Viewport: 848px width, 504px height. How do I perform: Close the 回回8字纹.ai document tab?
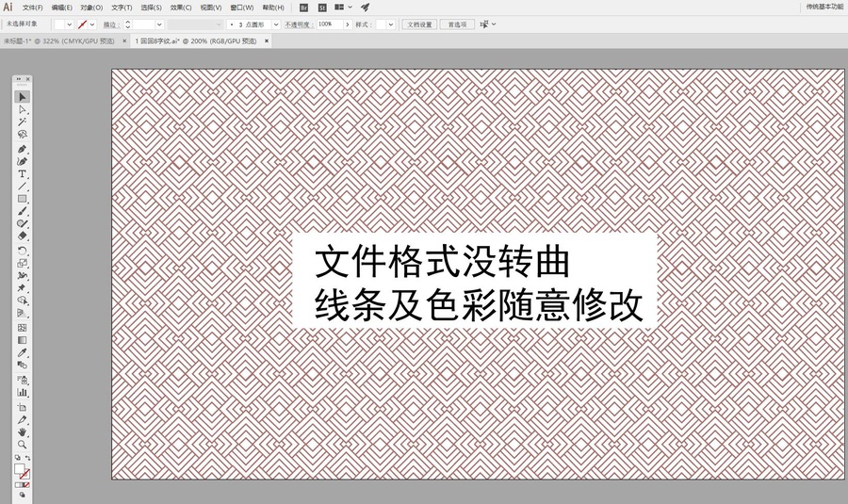[267, 41]
